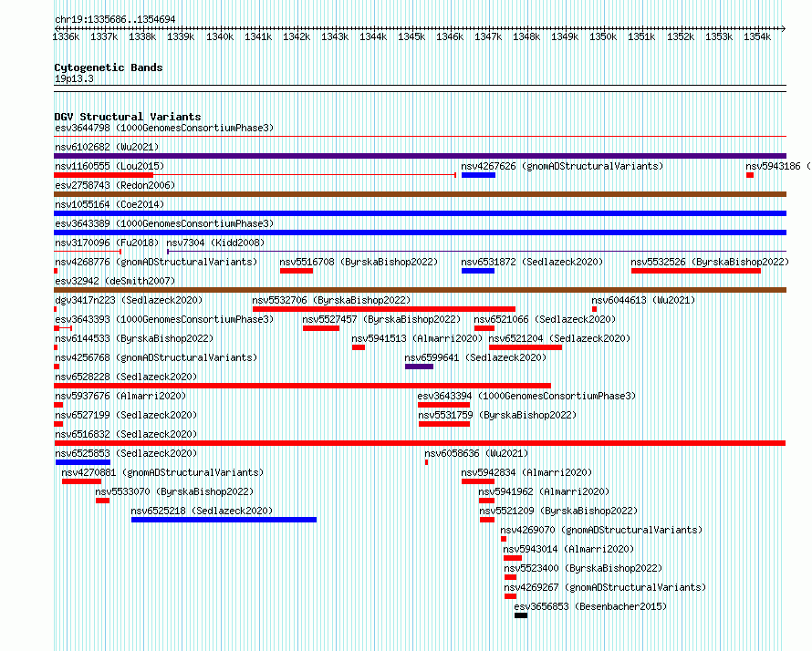Click the esv3644798 variant label
This screenshot has height=651, width=812.
point(164,128)
